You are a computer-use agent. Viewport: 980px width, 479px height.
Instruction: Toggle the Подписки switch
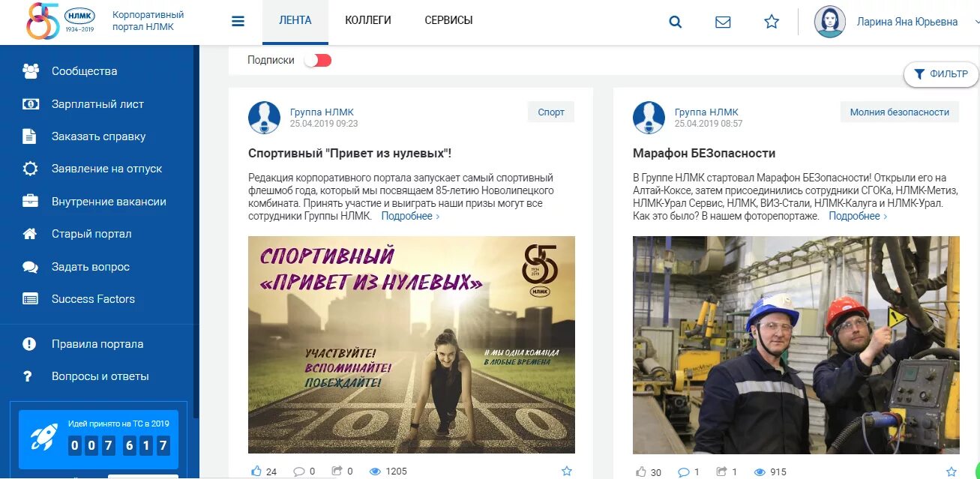318,60
